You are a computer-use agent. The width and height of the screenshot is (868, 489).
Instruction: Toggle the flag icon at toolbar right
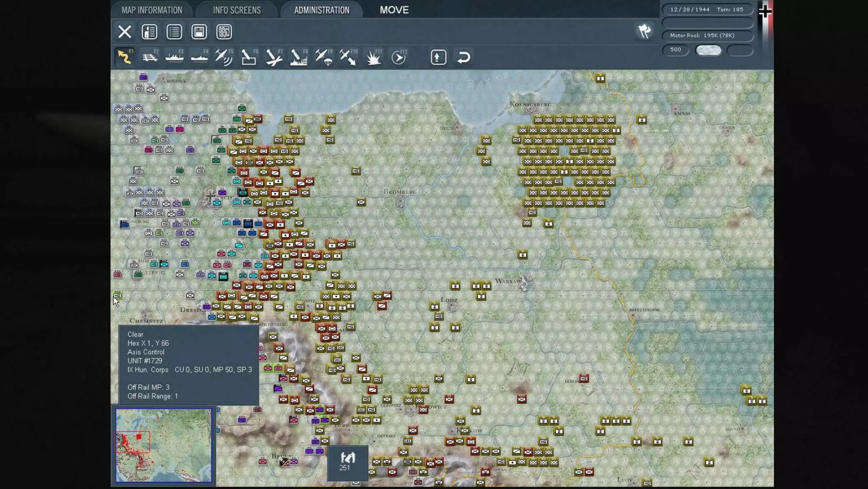coord(644,31)
